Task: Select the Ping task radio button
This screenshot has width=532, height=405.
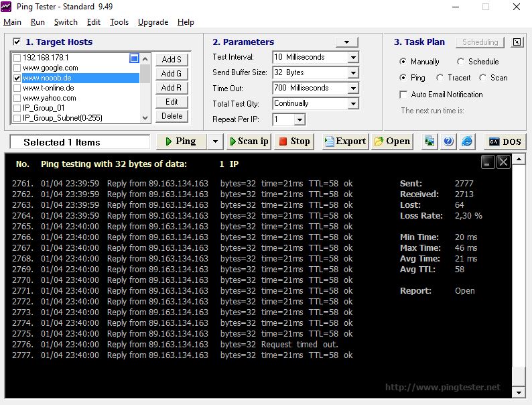Action: click(x=403, y=77)
